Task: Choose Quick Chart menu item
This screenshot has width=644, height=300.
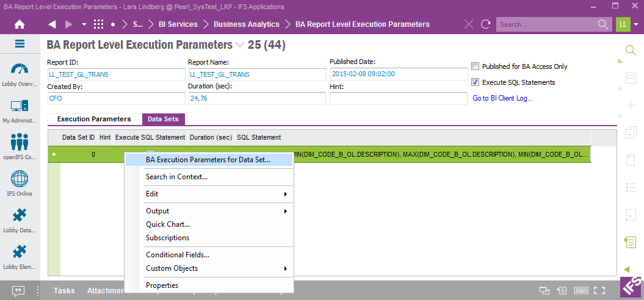Action: [209, 224]
